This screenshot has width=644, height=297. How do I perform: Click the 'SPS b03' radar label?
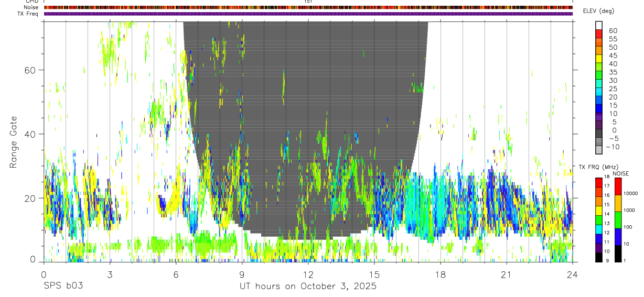[62, 287]
